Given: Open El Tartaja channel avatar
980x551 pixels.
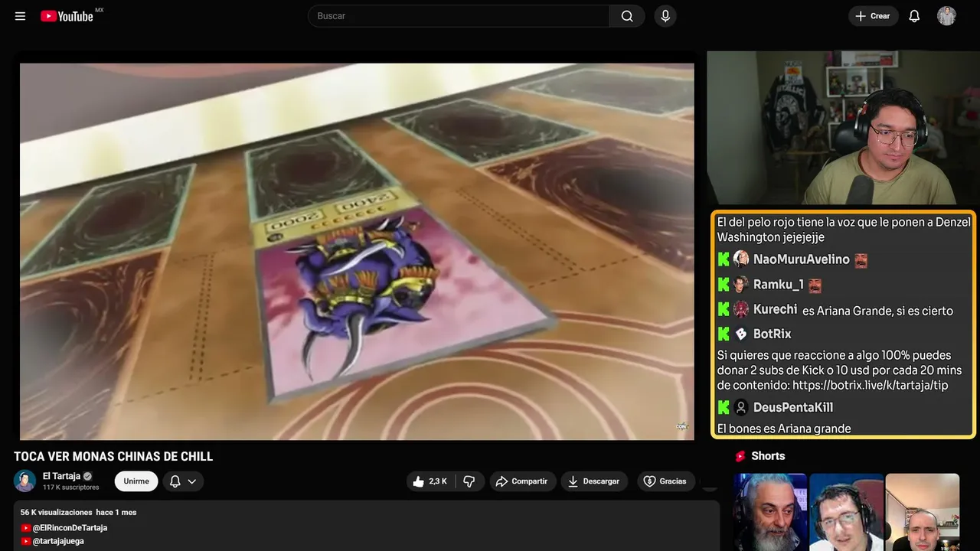Looking at the screenshot, I should (24, 481).
